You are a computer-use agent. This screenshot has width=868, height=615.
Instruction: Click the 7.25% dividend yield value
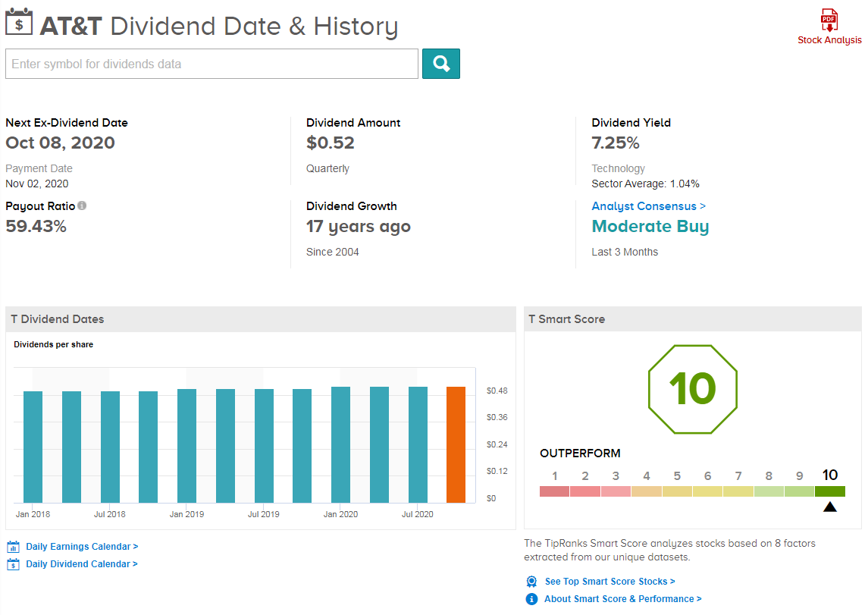(x=615, y=143)
